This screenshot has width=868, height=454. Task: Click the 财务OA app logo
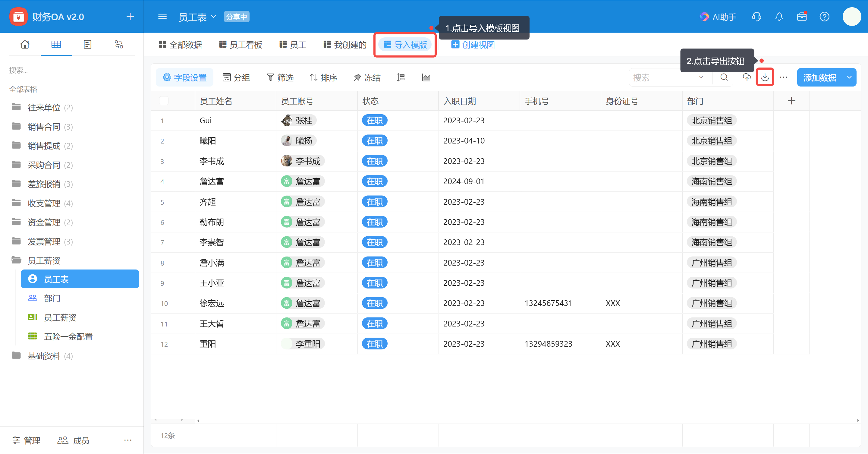click(18, 17)
